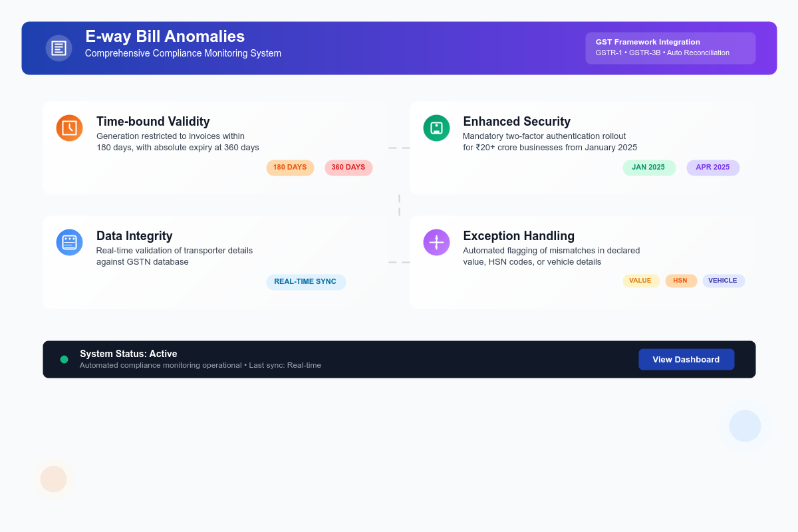The image size is (798, 532).
Task: Click the green Enhanced Security icon
Action: 436,128
